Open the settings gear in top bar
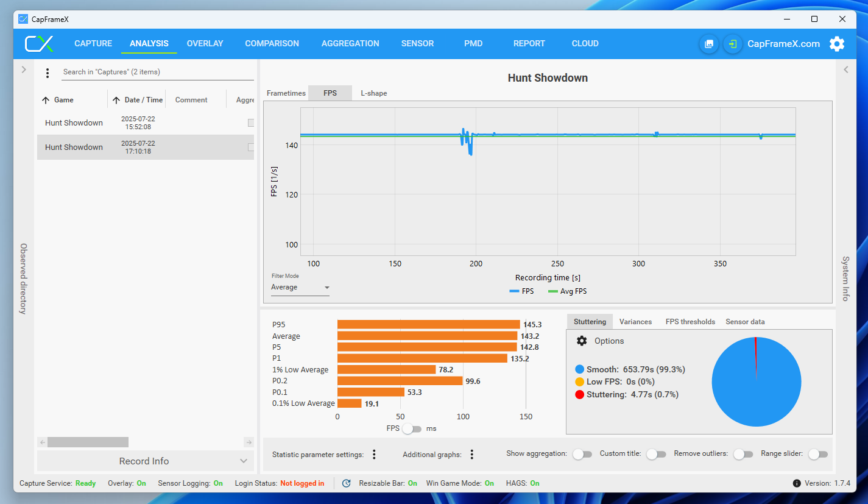The width and height of the screenshot is (868, 504). click(837, 44)
